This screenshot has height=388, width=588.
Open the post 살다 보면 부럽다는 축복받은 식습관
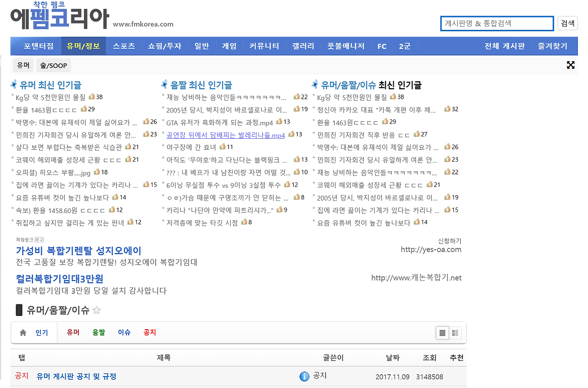click(68, 147)
